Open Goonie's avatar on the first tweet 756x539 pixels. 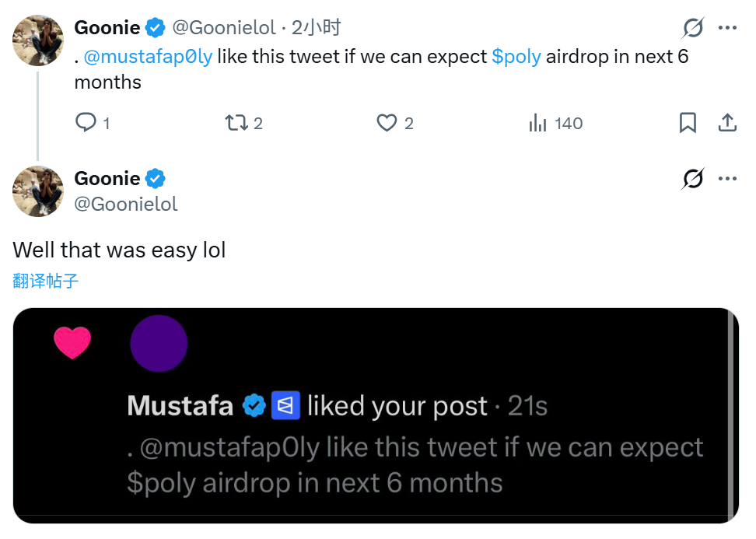pos(38,40)
